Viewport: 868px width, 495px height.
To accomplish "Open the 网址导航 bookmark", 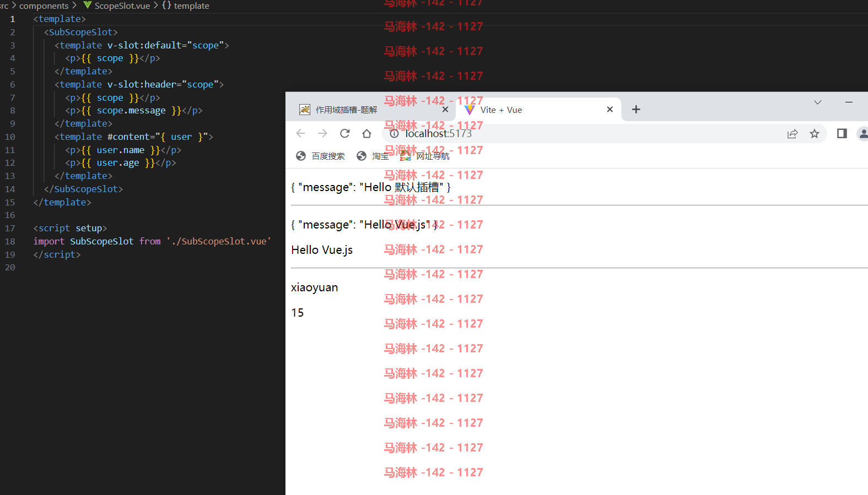I will [425, 156].
